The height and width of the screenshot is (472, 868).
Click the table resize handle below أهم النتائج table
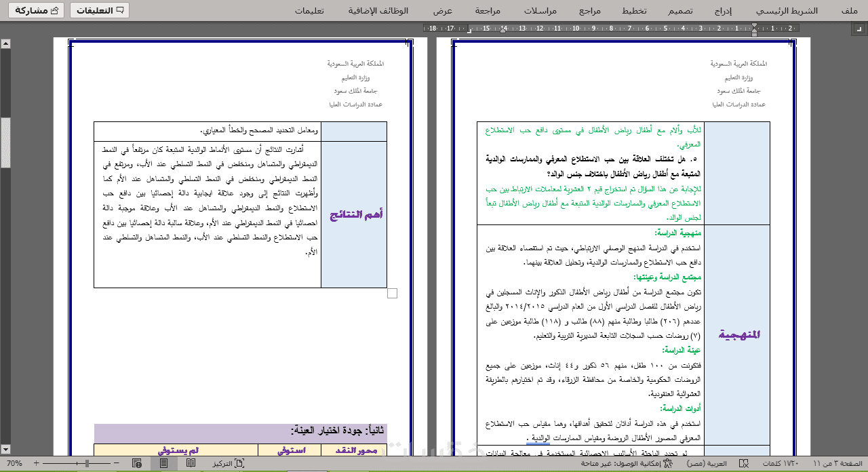coord(392,293)
